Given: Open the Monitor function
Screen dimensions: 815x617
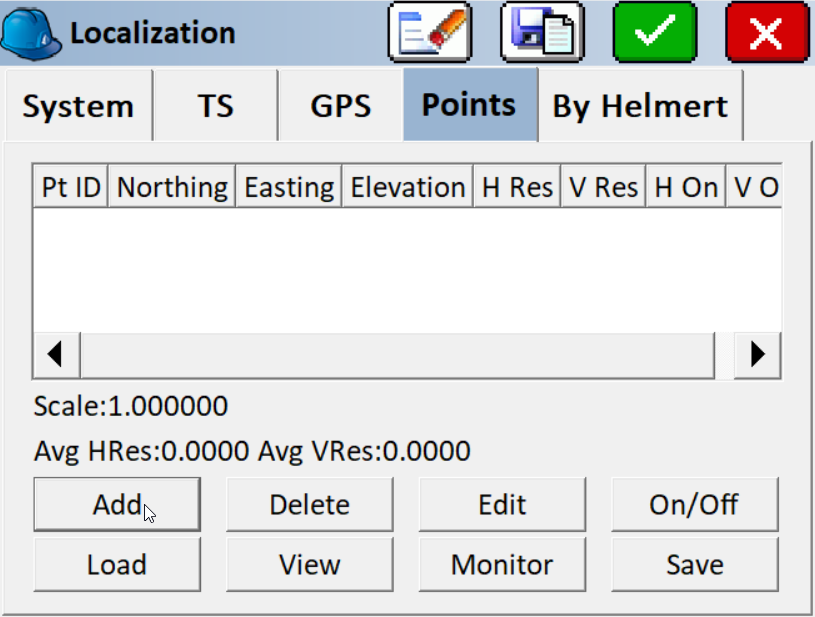Looking at the screenshot, I should (502, 564).
